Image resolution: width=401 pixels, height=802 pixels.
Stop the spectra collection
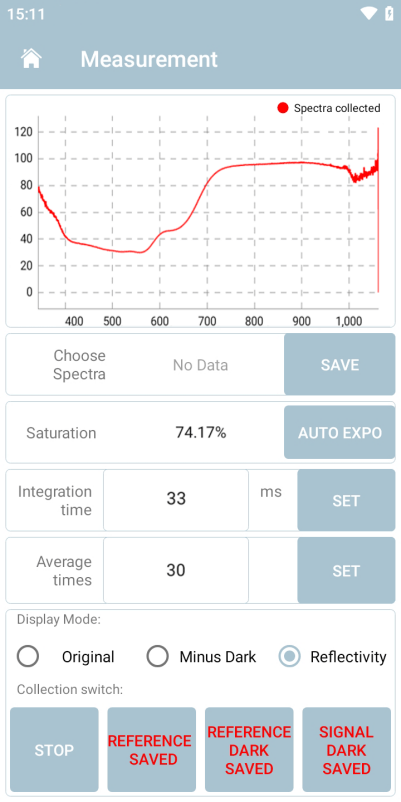click(54, 750)
